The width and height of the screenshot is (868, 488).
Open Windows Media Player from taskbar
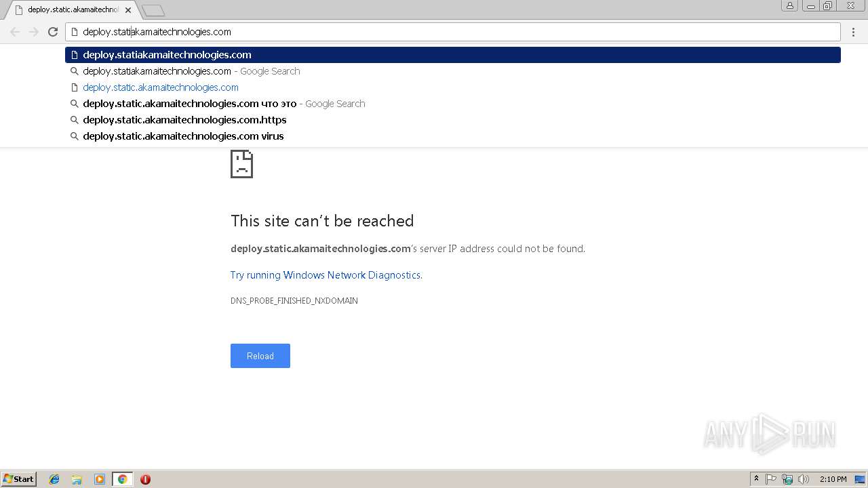point(100,479)
